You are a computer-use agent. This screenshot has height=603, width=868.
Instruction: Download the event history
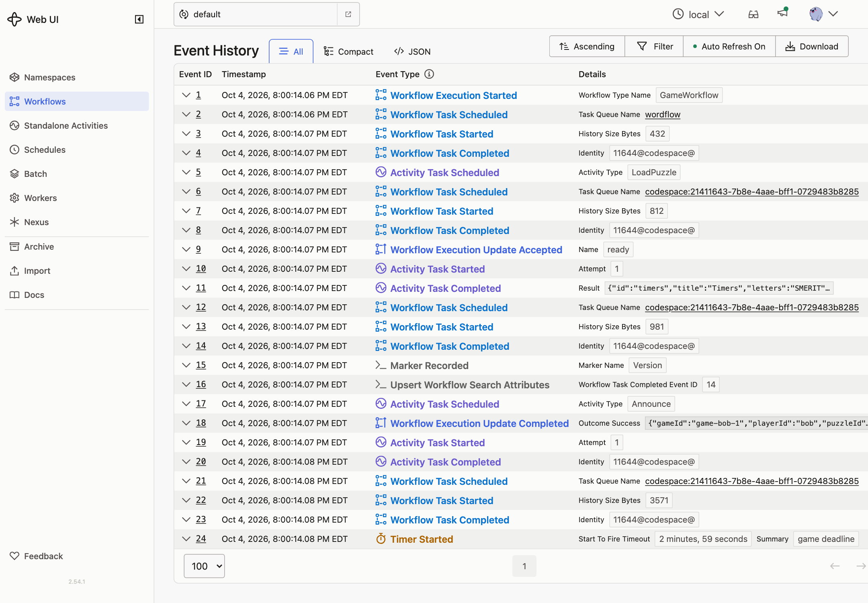click(812, 46)
